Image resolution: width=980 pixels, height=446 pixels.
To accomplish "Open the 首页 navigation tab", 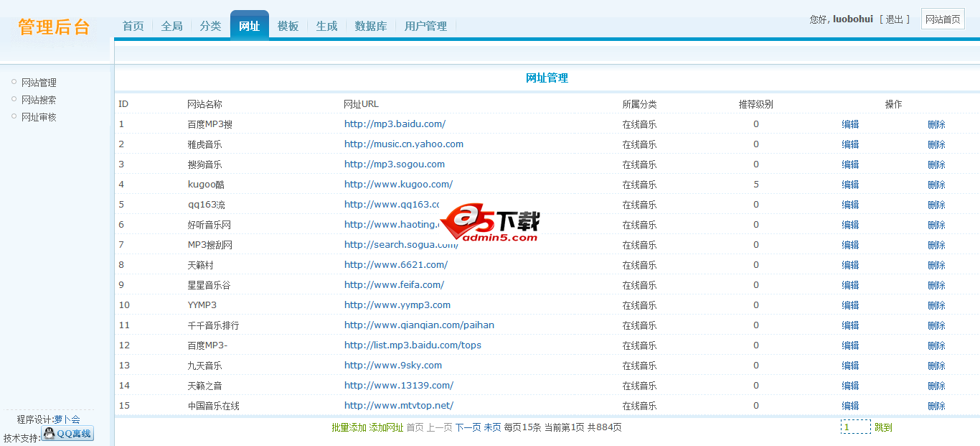I will (x=133, y=26).
